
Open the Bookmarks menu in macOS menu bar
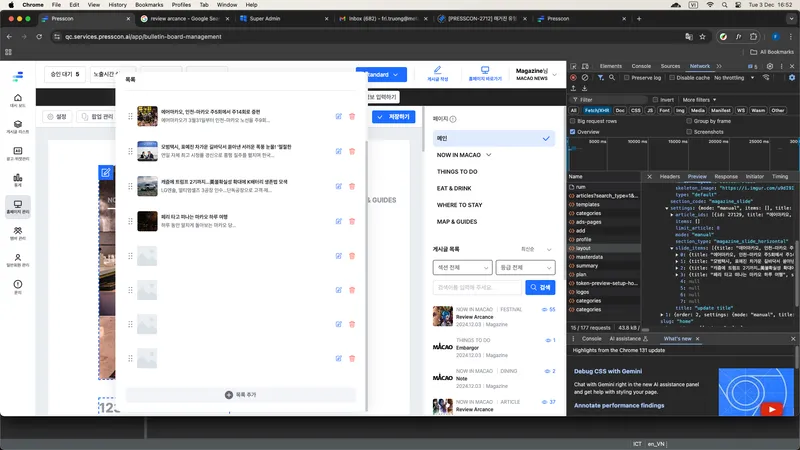coord(149,5)
